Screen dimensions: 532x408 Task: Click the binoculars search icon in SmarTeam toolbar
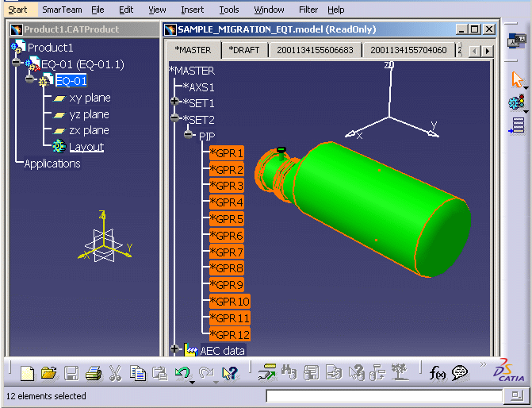click(x=289, y=371)
